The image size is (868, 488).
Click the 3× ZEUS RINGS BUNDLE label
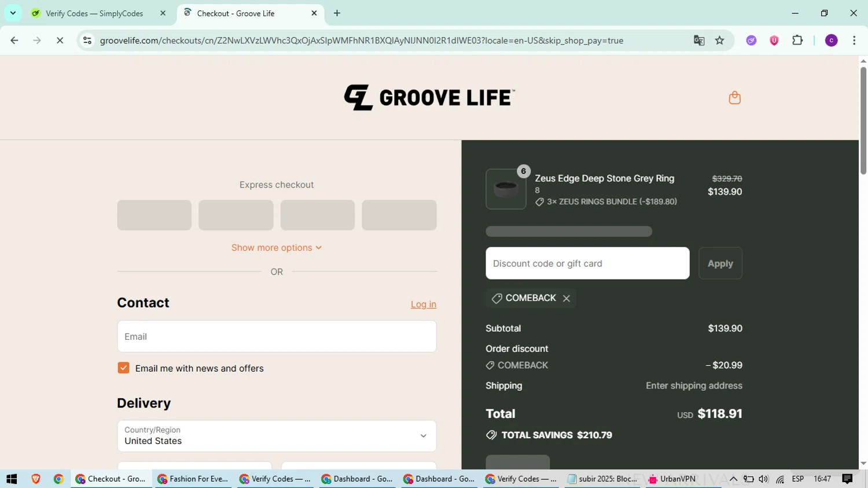coord(612,201)
